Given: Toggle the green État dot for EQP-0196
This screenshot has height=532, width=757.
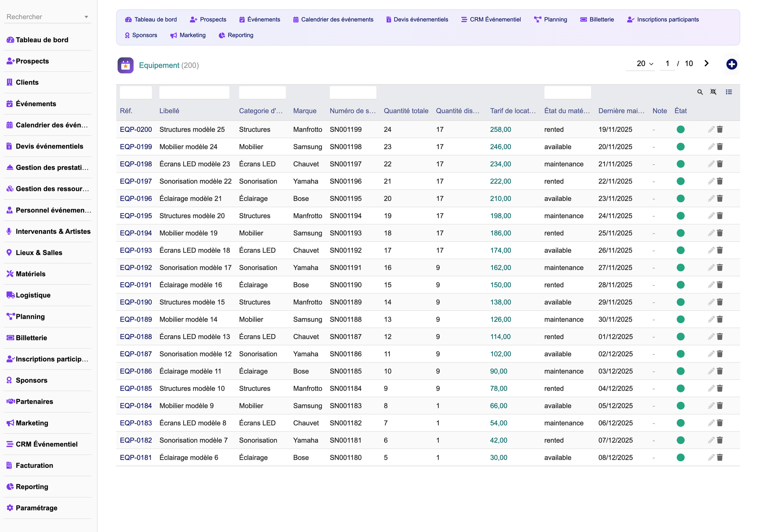Looking at the screenshot, I should pos(680,199).
